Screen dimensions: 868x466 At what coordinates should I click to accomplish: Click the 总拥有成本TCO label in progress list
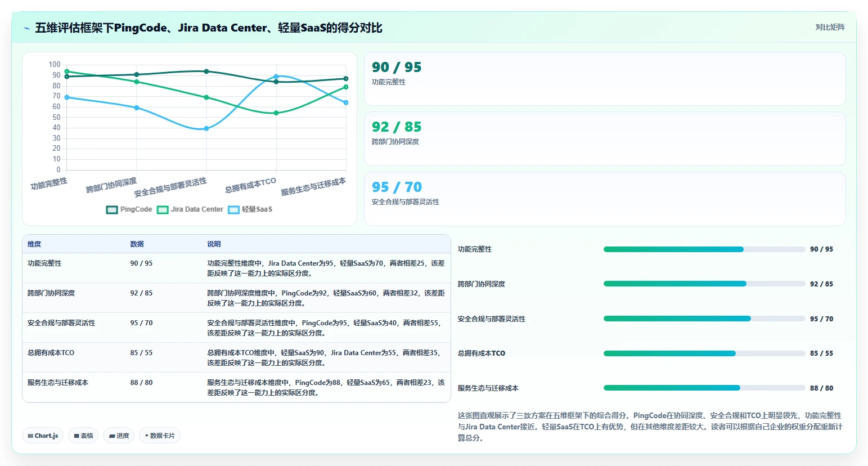[x=482, y=353]
